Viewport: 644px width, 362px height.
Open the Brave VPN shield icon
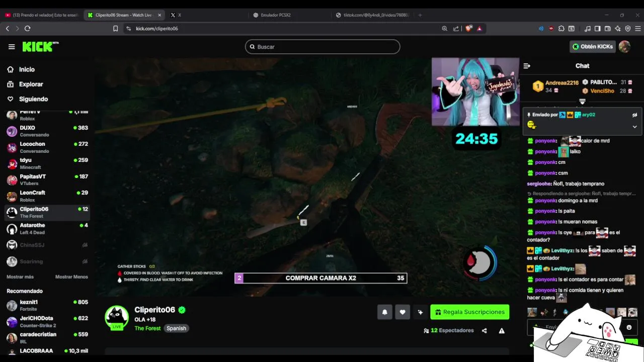pyautogui.click(x=627, y=29)
